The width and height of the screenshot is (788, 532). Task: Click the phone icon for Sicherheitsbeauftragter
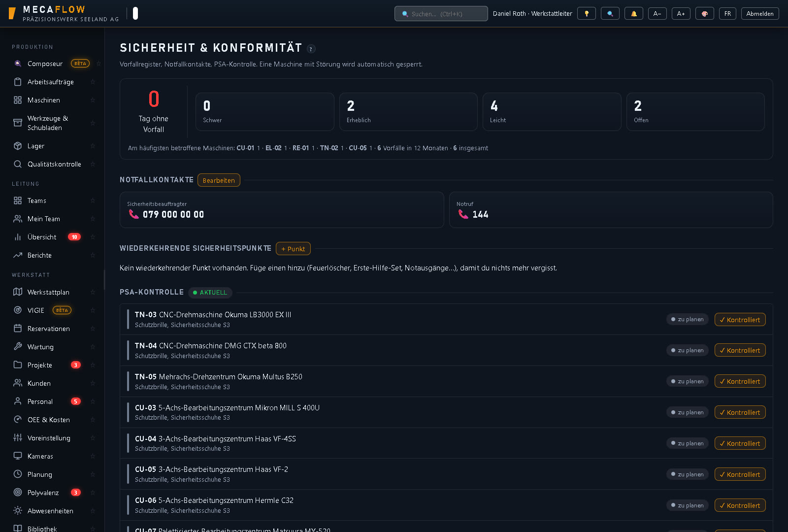coord(133,214)
